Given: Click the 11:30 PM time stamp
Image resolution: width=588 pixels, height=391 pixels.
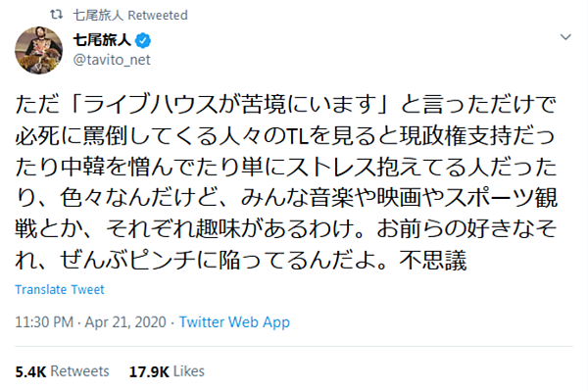Looking at the screenshot, I should point(44,322).
